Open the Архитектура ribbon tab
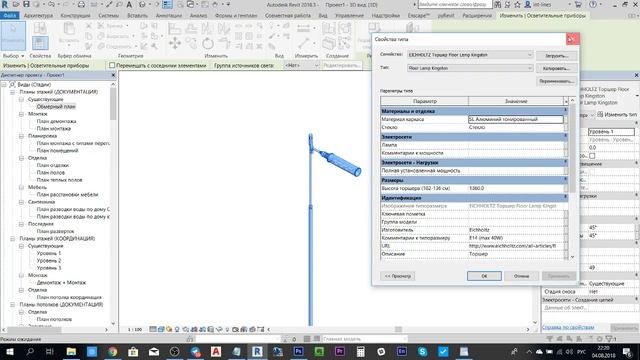Image resolution: width=640 pixels, height=360 pixels. click(x=38, y=16)
